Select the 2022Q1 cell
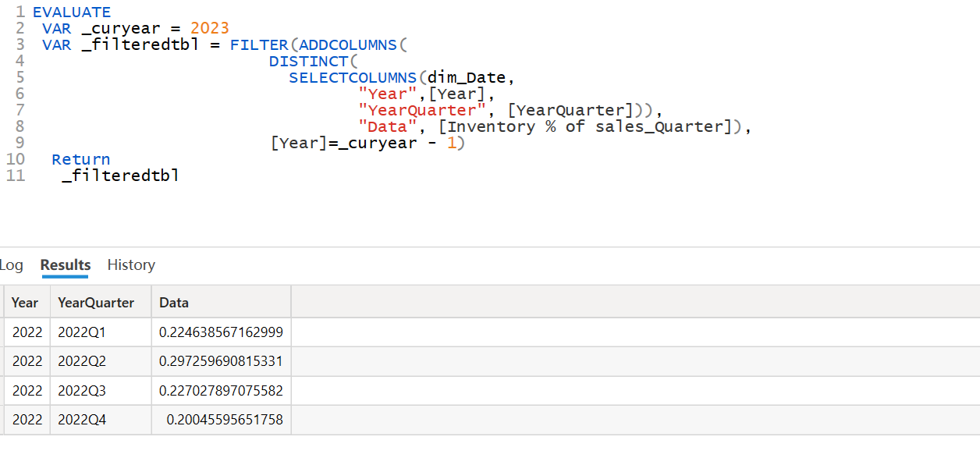The height and width of the screenshot is (465, 980). tap(101, 332)
